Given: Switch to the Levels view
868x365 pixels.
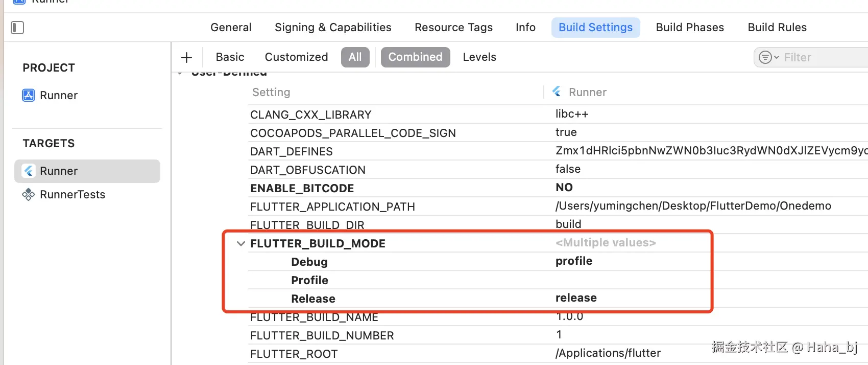Looking at the screenshot, I should (479, 57).
